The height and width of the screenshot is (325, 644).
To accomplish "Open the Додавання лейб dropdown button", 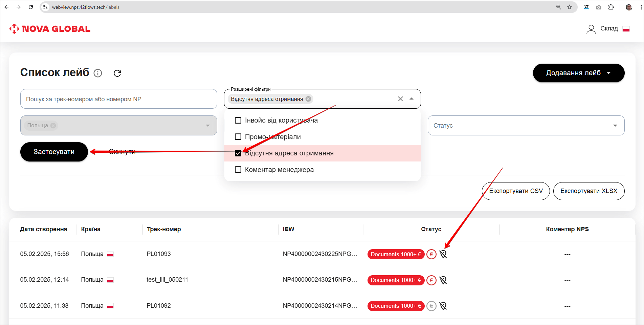I will click(x=578, y=73).
